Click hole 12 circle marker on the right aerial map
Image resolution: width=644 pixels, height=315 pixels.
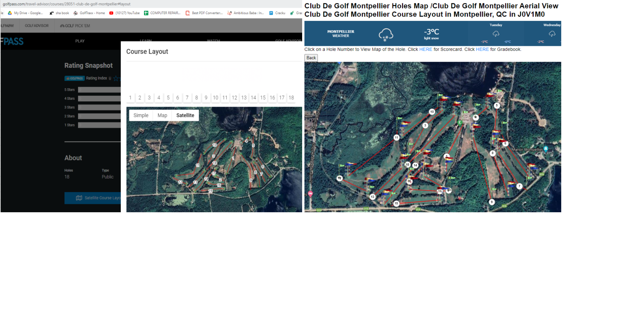[340, 178]
